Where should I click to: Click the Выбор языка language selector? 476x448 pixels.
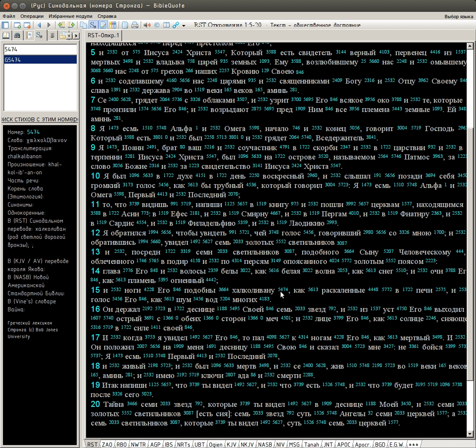[x=459, y=17]
